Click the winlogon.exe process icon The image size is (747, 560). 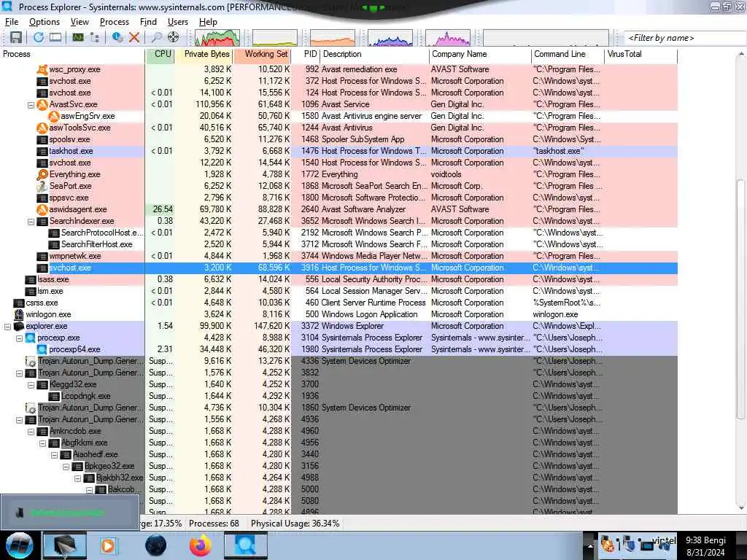(18, 314)
